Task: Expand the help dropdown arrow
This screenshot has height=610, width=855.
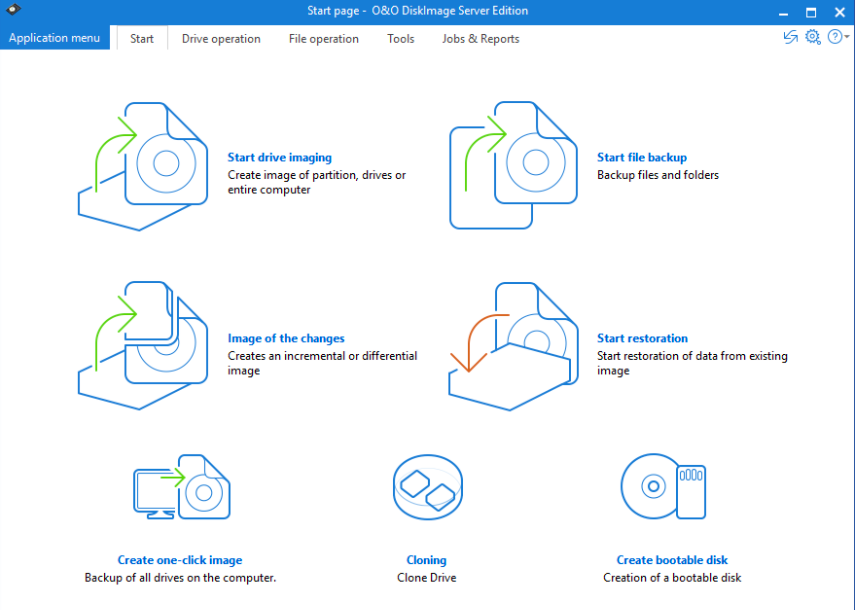Action: click(847, 37)
